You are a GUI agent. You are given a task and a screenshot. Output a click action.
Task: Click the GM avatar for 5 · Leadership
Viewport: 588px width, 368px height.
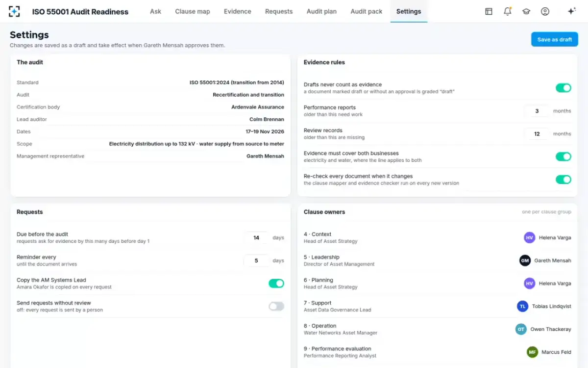tap(525, 261)
